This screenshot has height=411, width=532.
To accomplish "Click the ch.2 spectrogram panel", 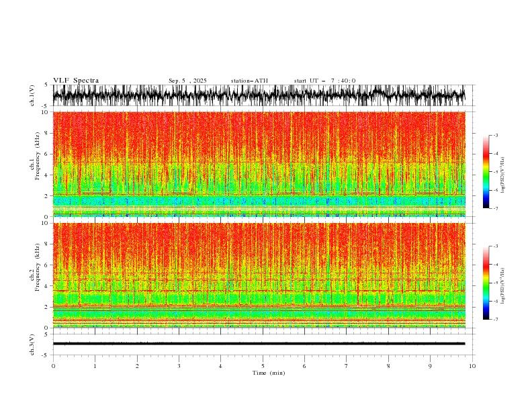I will point(259,275).
